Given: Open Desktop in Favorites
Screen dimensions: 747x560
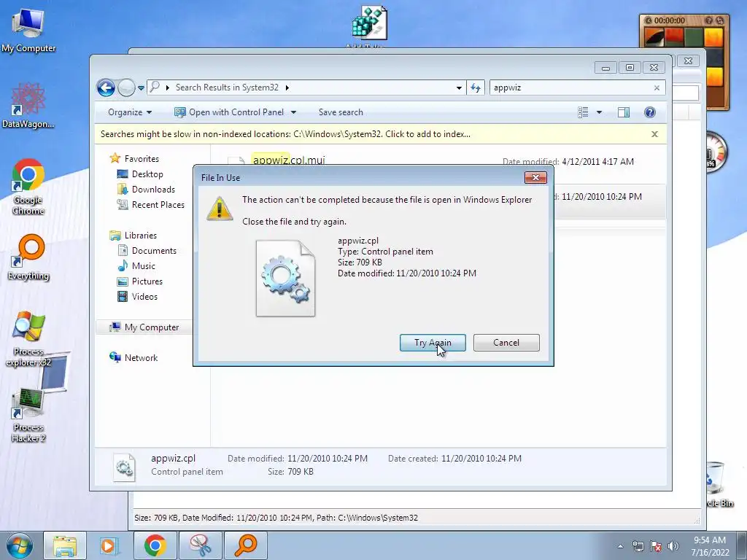Looking at the screenshot, I should point(140,174).
